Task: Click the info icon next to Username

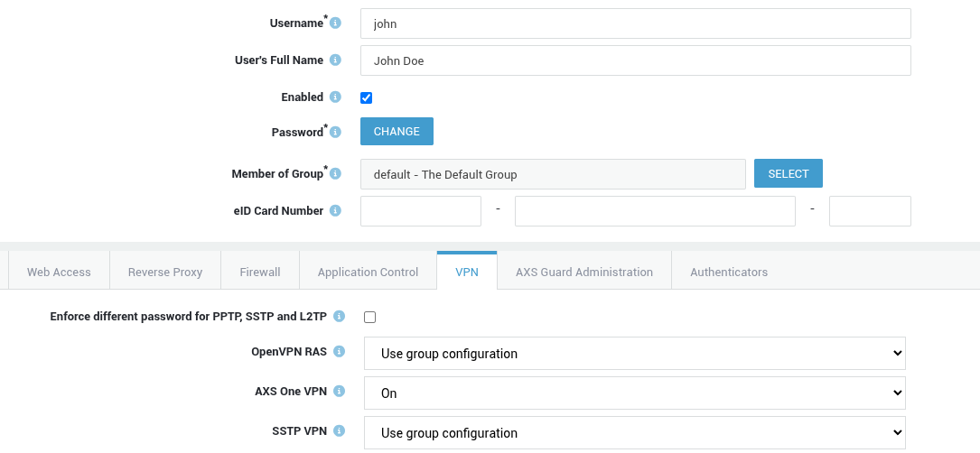Action: click(335, 23)
